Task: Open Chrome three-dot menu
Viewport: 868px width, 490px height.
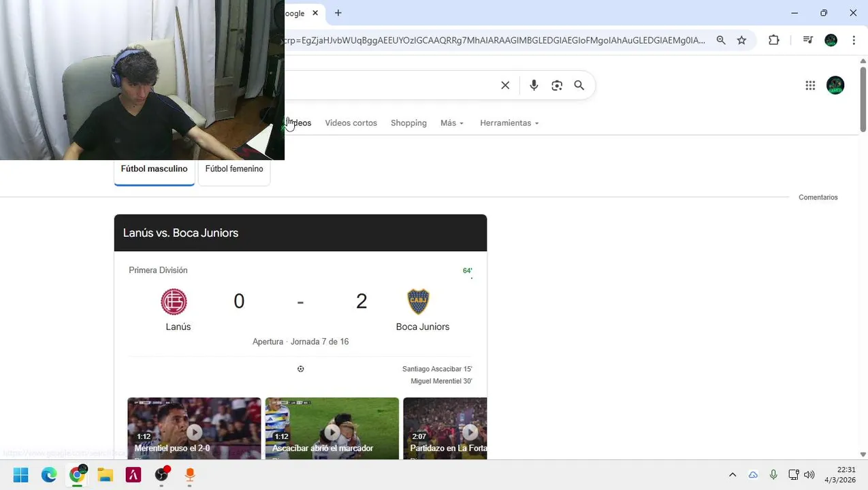Action: pyautogui.click(x=854, y=40)
